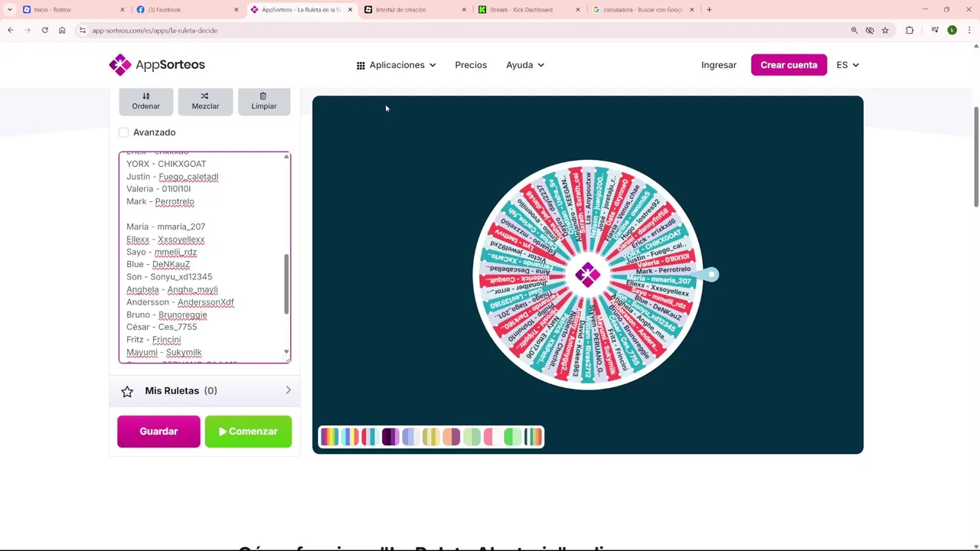Select the rainbow color palette swatch
This screenshot has width=980, height=551.
[x=330, y=437]
